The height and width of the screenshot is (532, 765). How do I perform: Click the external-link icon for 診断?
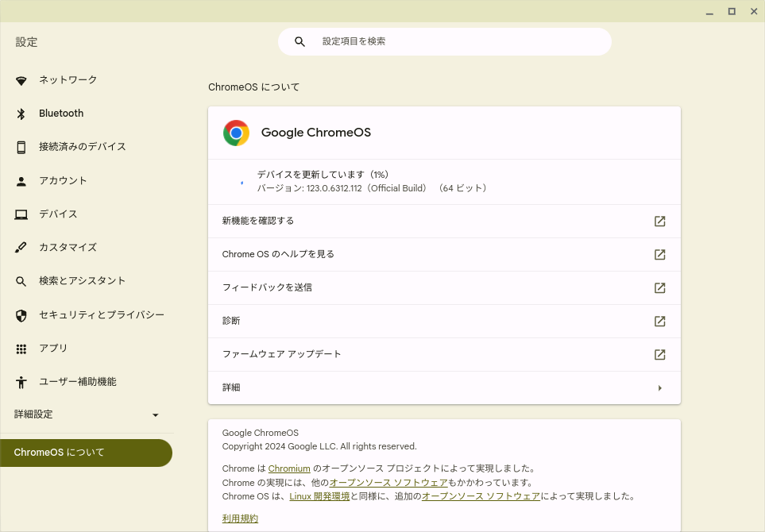coord(659,322)
